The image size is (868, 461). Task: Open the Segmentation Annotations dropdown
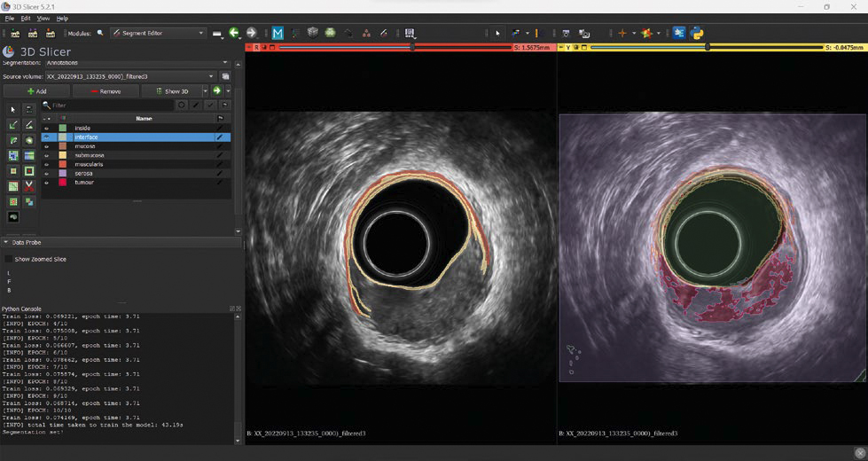[137, 63]
